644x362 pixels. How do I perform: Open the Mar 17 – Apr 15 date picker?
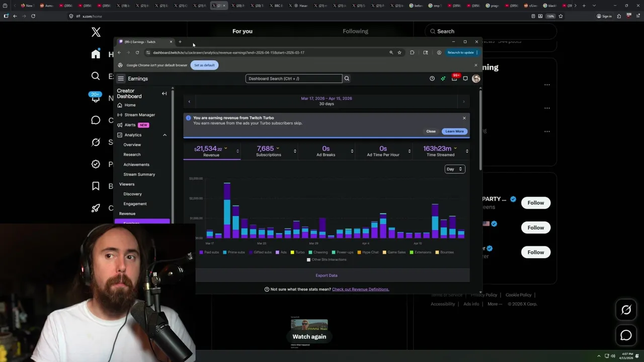pos(327,101)
